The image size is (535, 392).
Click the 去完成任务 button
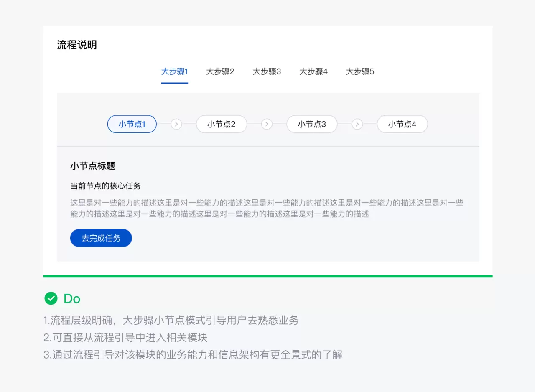tap(101, 238)
